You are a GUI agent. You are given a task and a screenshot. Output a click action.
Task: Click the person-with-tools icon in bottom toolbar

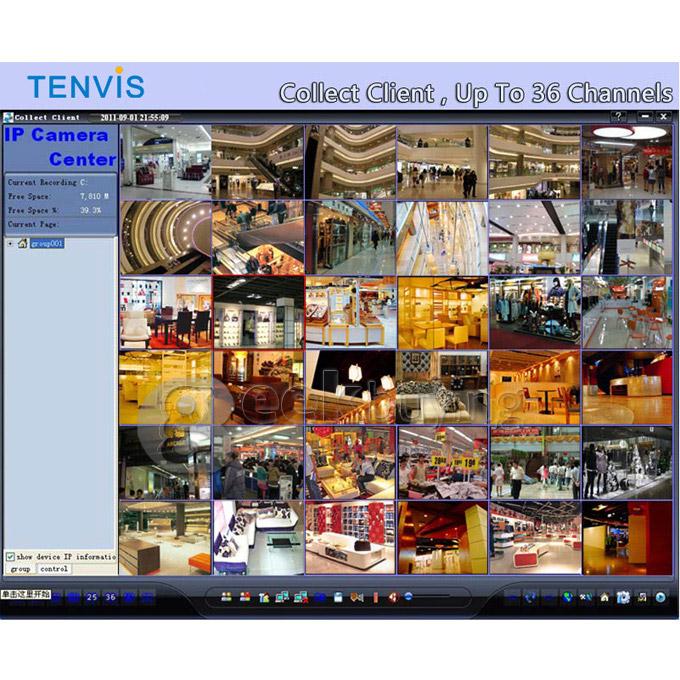[264, 598]
